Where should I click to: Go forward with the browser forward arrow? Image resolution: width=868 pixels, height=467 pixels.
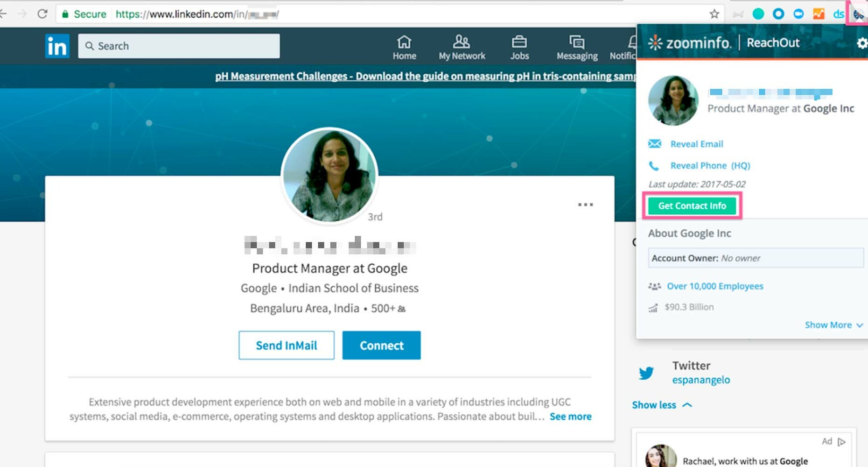pyautogui.click(x=22, y=14)
